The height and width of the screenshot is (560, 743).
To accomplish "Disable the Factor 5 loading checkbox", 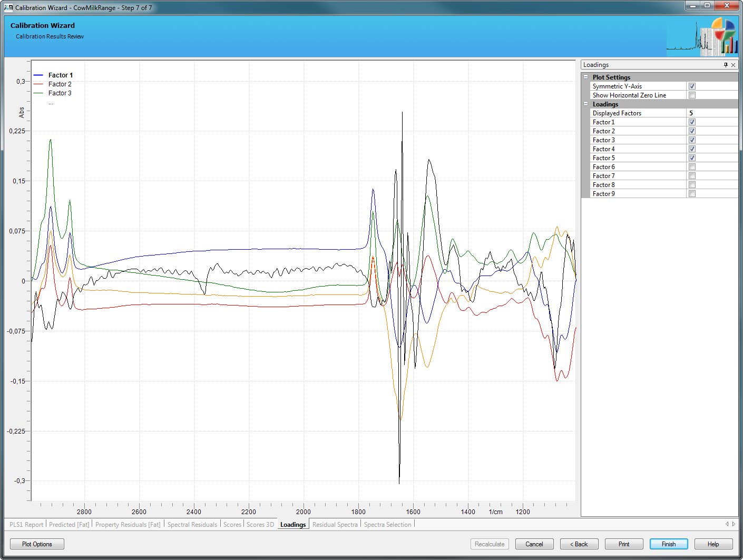I will click(x=692, y=158).
